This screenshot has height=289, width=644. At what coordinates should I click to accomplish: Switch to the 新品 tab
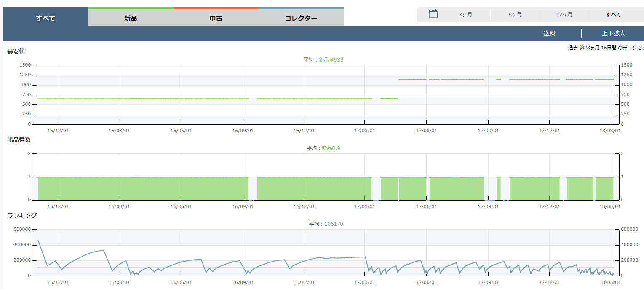[131, 18]
